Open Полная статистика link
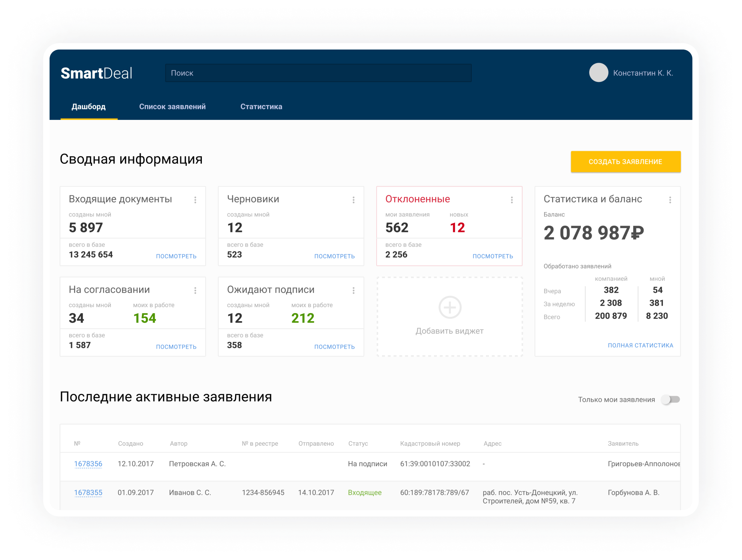 click(640, 346)
